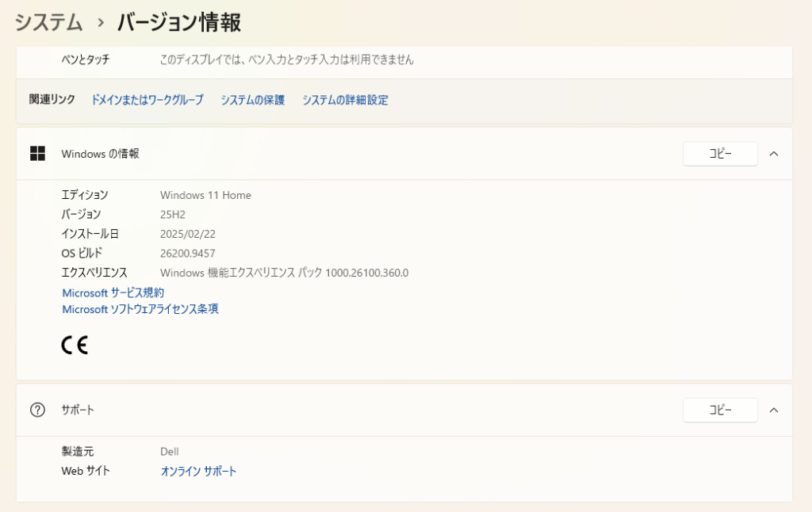Collapse the サポート section chevron
Viewport: 812px width, 512px height.
point(774,410)
